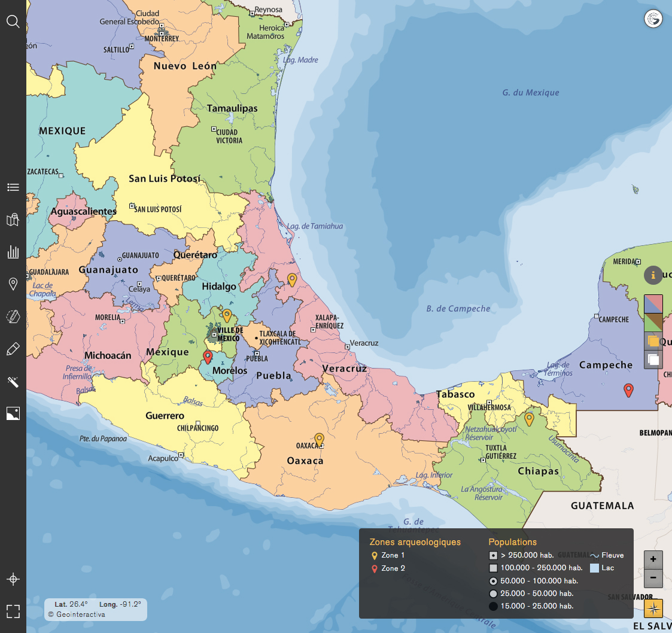
Task: Toggle fullscreen mode with the brackets icon
Action: click(x=13, y=611)
